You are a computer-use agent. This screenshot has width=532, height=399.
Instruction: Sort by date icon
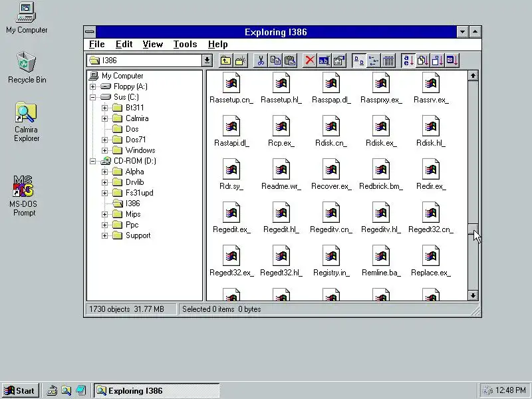tap(452, 61)
